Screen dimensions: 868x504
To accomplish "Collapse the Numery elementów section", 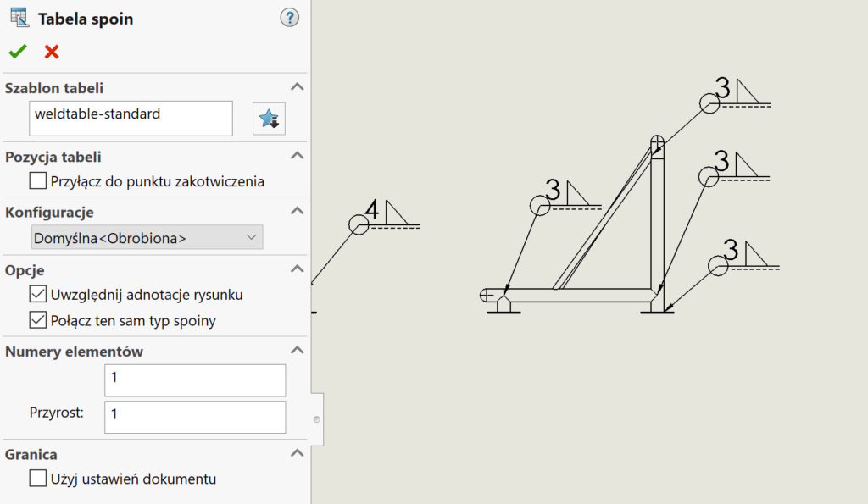I will pyautogui.click(x=297, y=351).
